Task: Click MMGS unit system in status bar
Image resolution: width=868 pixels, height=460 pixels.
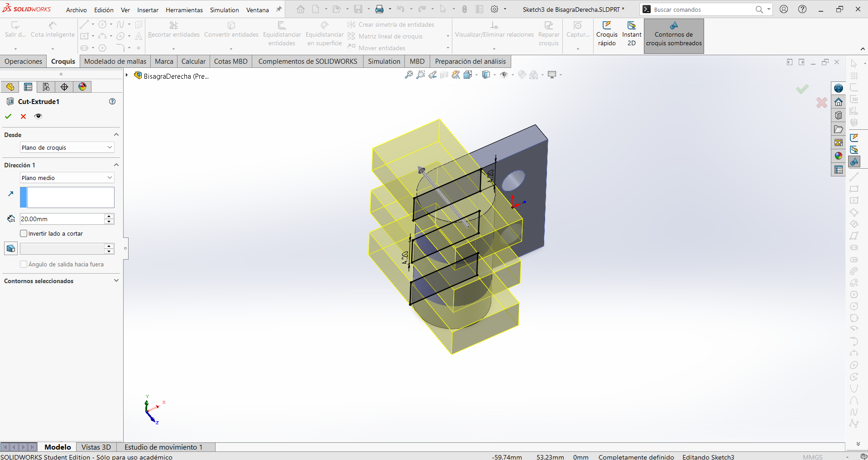Action: click(812, 457)
